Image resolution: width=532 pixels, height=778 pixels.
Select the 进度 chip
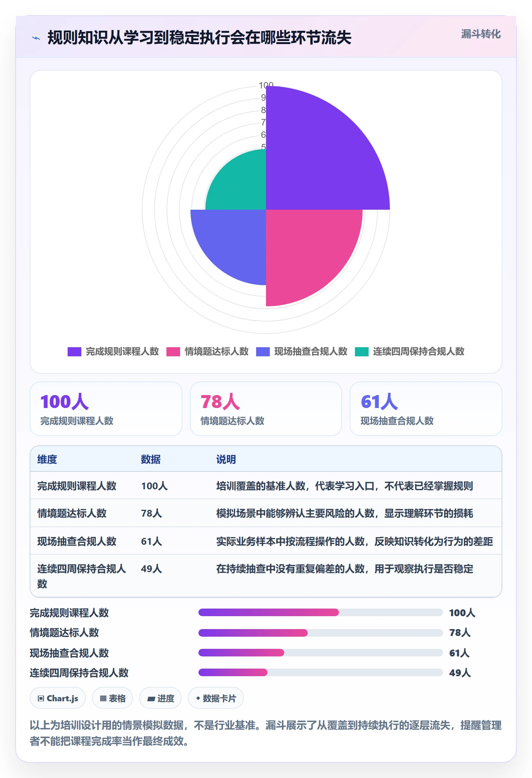[160, 698]
